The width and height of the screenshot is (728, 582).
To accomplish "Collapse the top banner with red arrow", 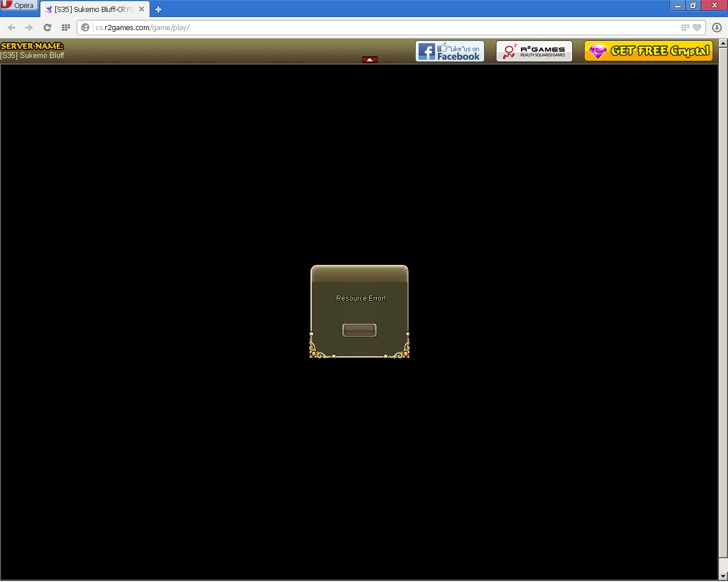I will 370,60.
